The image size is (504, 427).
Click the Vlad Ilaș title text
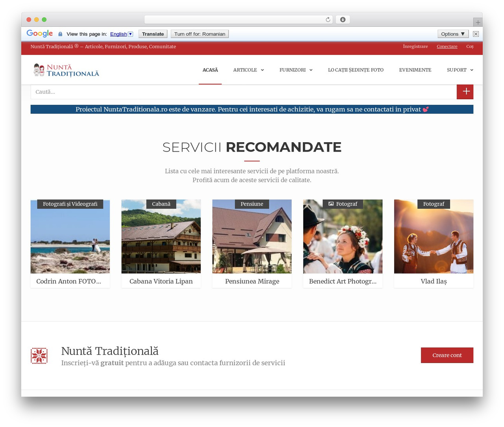434,281
